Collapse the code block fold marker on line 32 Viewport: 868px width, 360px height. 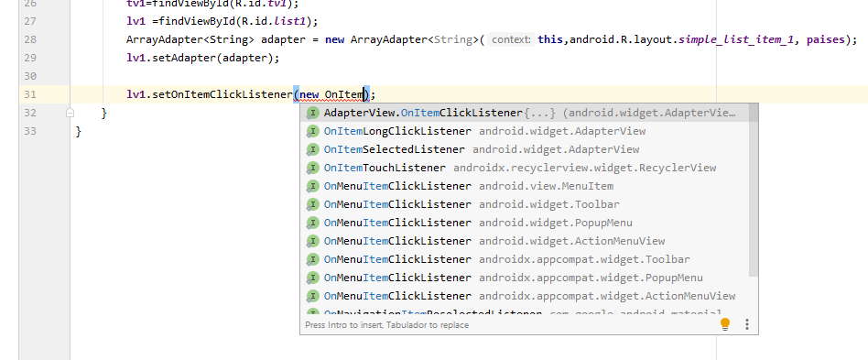coord(70,113)
